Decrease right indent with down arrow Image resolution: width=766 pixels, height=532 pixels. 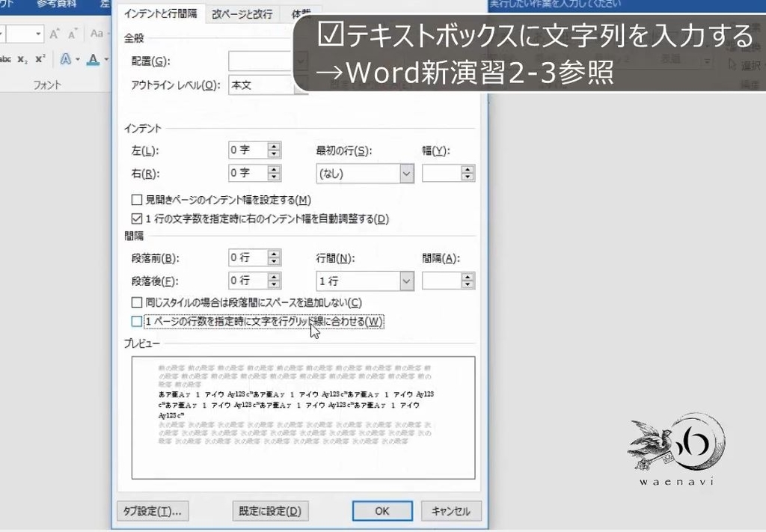tap(274, 177)
